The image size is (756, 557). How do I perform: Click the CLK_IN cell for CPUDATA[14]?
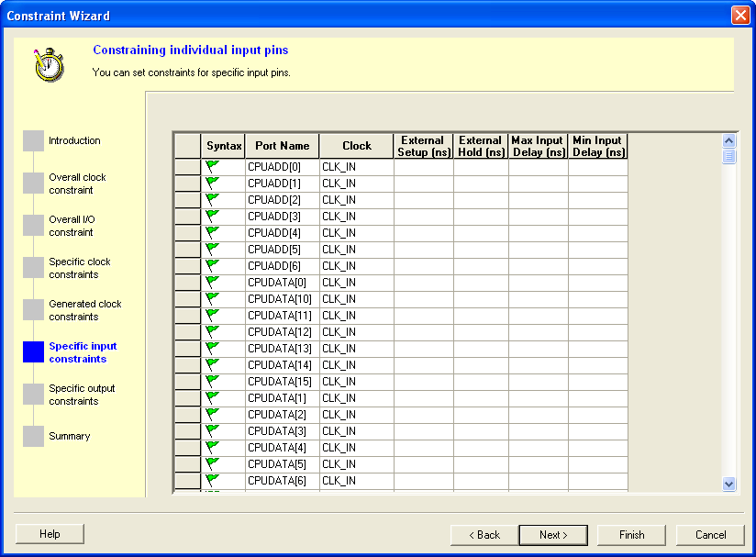[x=357, y=365]
